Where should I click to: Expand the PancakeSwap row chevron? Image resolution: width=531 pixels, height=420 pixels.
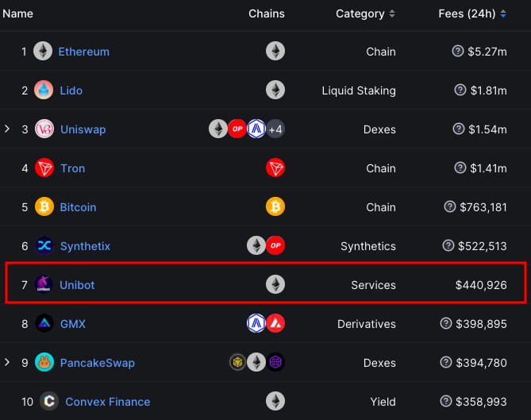(7, 362)
